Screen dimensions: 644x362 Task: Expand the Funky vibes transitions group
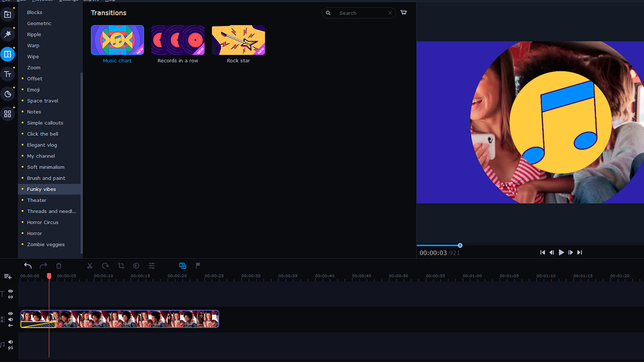tap(41, 189)
